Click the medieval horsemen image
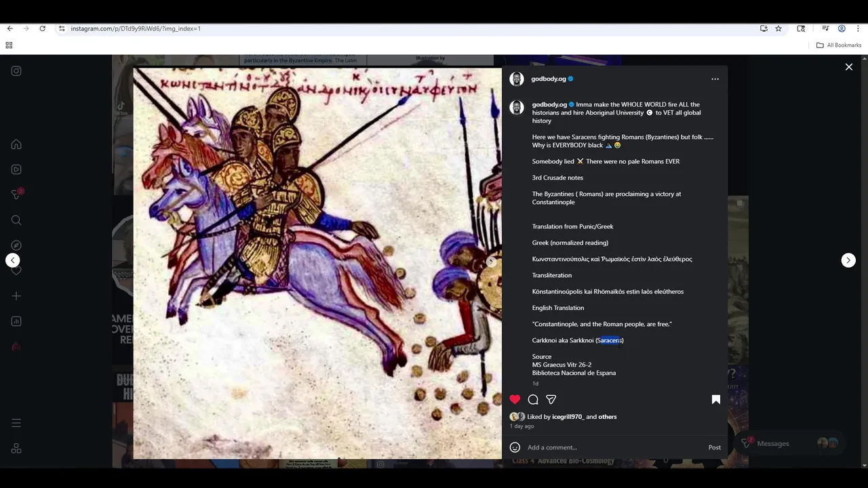Viewport: 868px width, 488px height. pyautogui.click(x=317, y=263)
